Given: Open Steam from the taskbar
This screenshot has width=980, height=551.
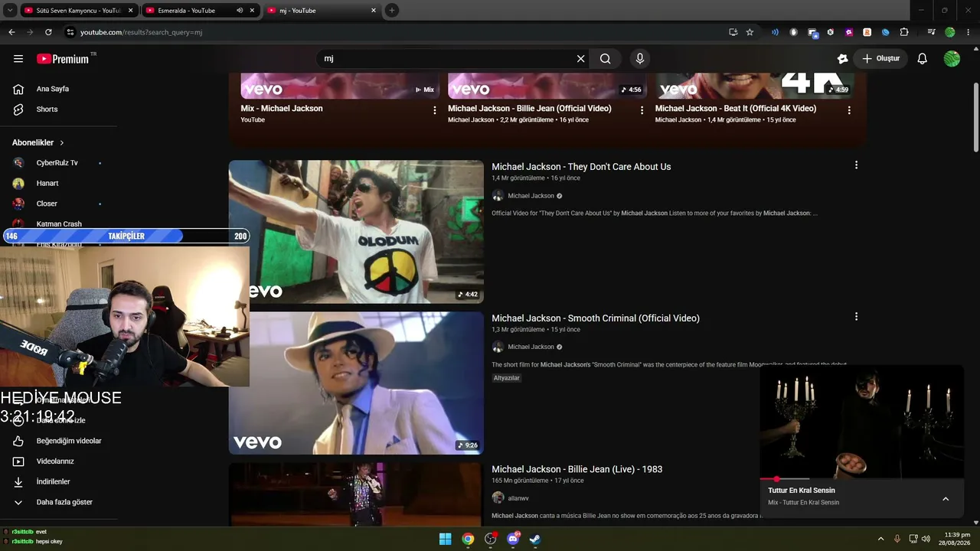Looking at the screenshot, I should pyautogui.click(x=535, y=539).
